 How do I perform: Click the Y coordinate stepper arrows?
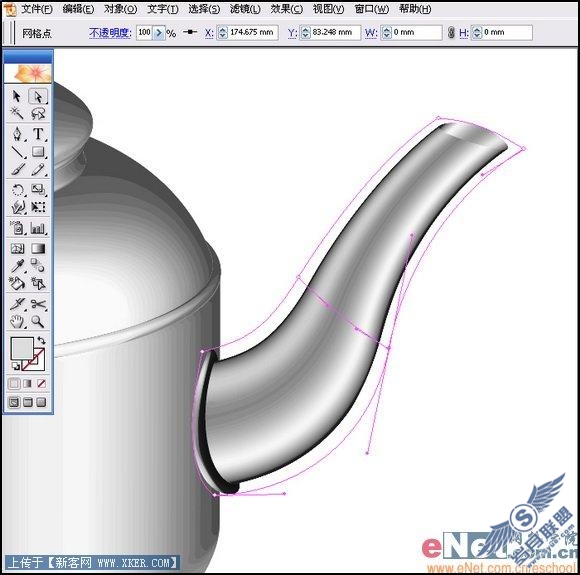305,33
